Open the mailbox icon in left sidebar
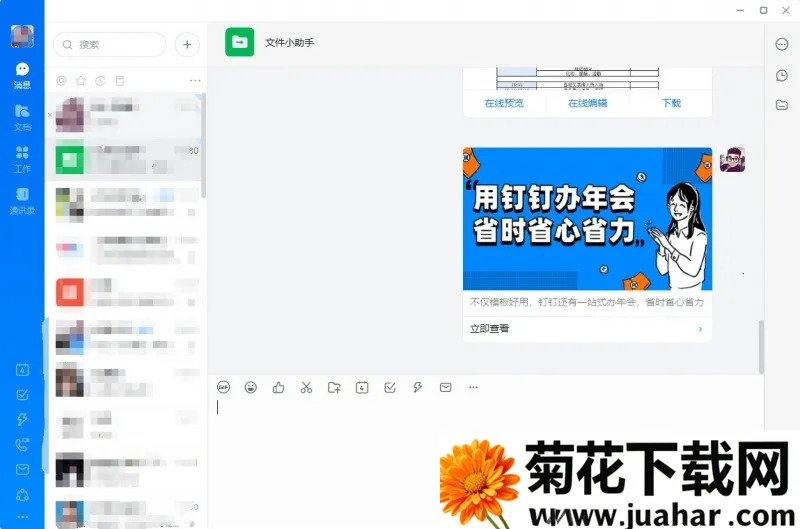The image size is (800, 529). (22, 469)
